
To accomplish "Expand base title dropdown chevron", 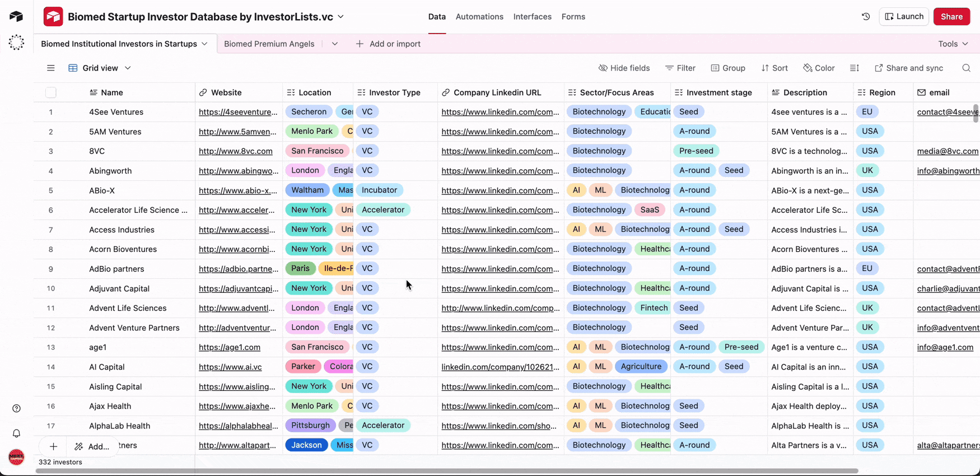I will point(340,17).
